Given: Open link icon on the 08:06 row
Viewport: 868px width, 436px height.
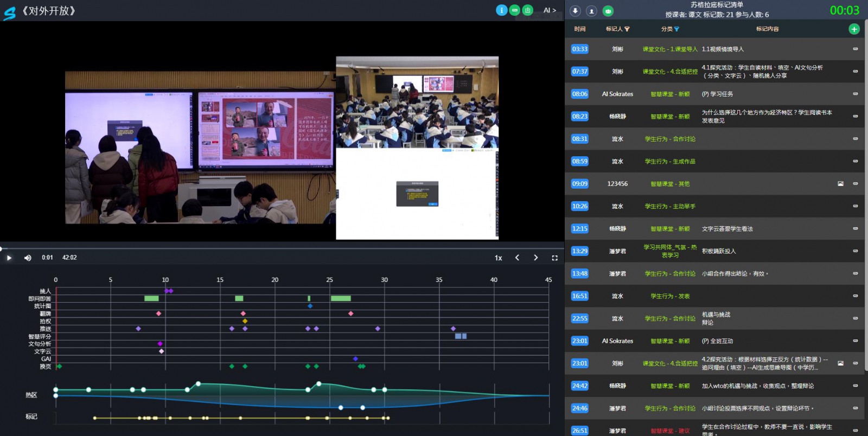Looking at the screenshot, I should pyautogui.click(x=856, y=94).
